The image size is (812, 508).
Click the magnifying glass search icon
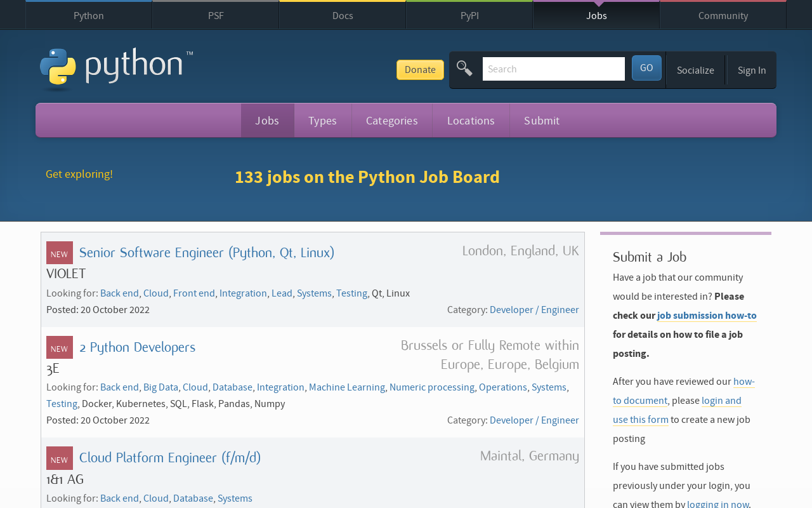(464, 69)
